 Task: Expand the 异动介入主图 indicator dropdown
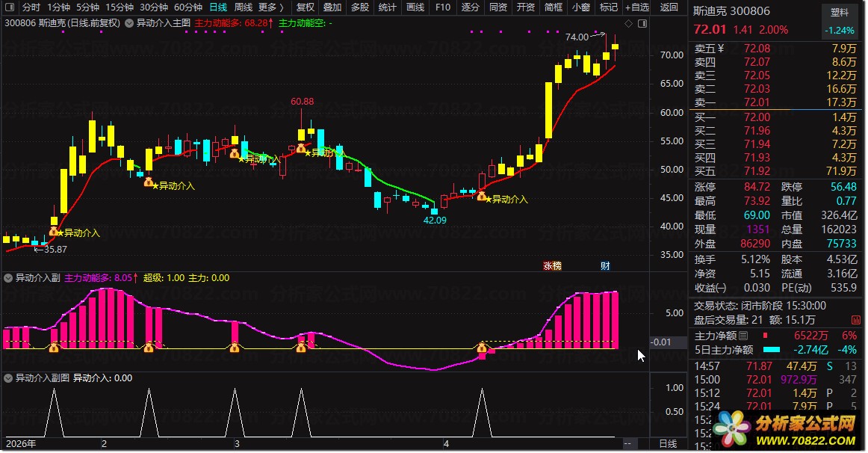pyautogui.click(x=129, y=23)
